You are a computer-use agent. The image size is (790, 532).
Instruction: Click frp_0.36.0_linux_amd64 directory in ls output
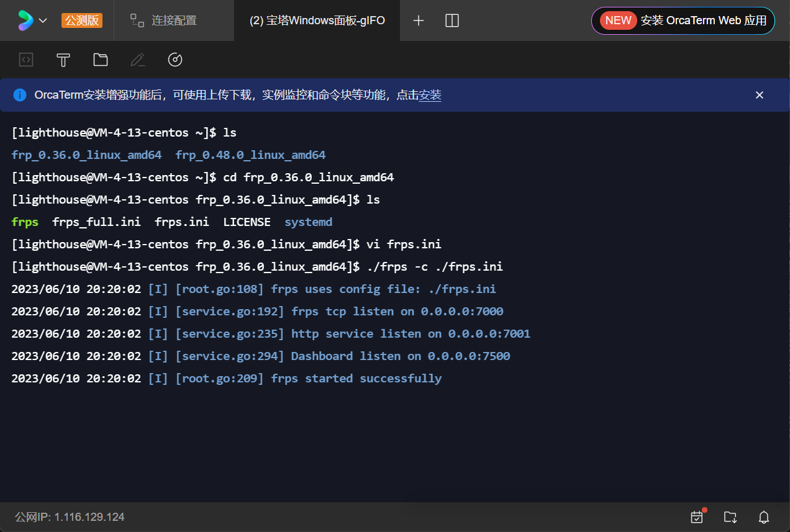86,155
